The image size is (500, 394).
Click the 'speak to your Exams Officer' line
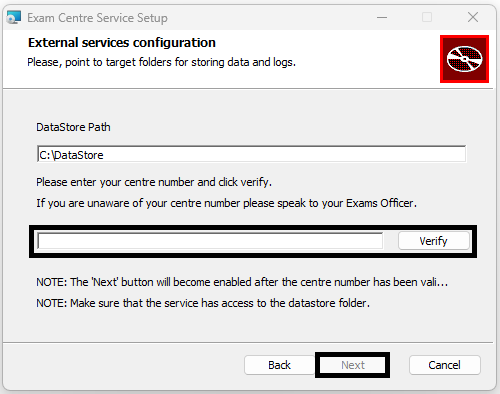[x=226, y=203]
